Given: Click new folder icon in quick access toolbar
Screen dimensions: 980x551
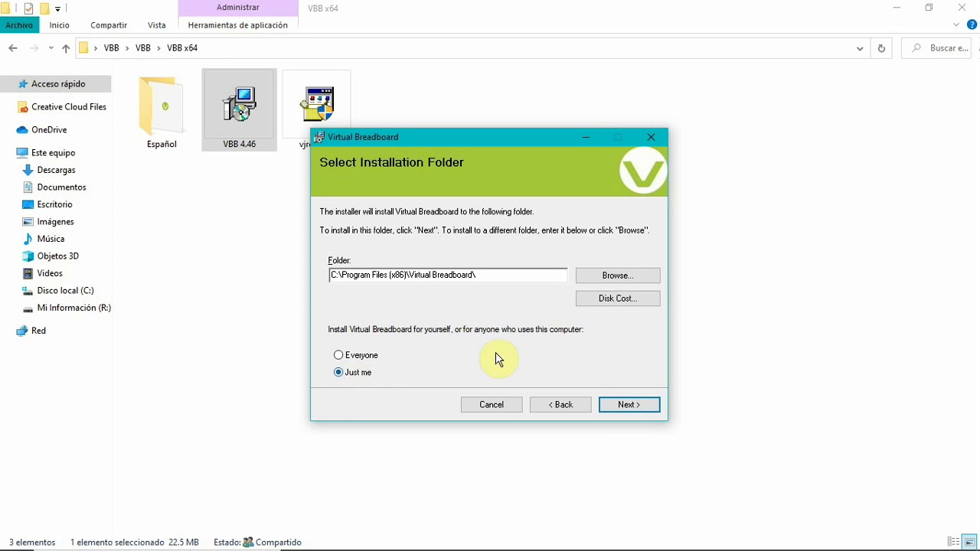Looking at the screenshot, I should point(44,9).
